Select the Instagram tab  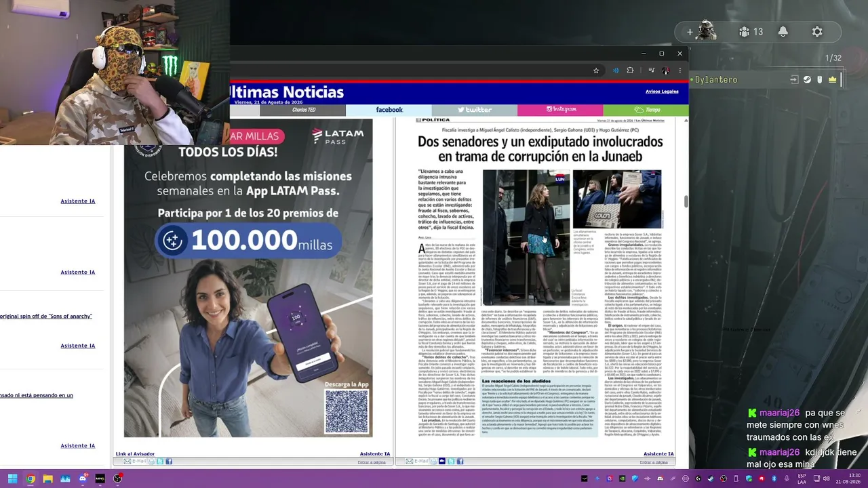(x=561, y=110)
